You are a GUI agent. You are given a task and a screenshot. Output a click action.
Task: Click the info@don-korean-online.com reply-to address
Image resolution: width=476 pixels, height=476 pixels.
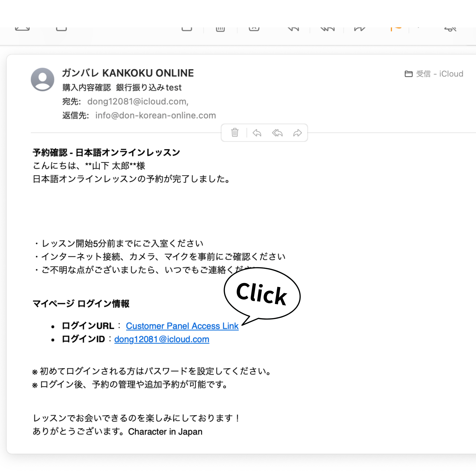tap(155, 116)
